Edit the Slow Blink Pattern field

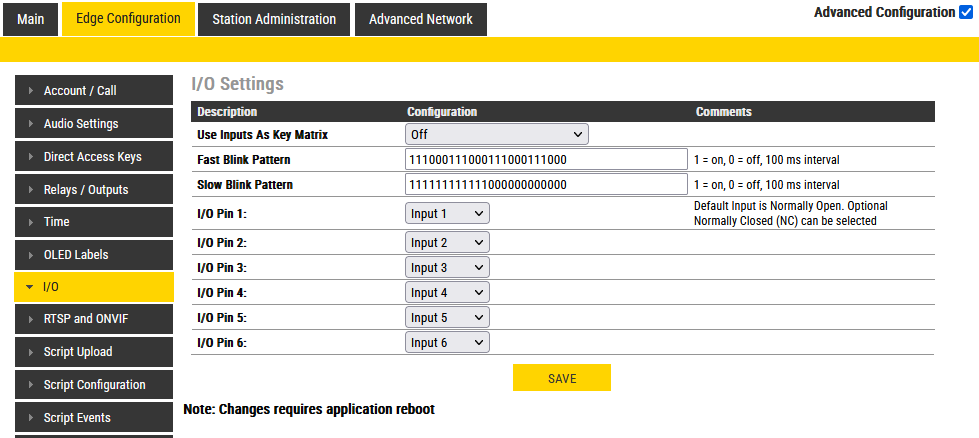point(546,185)
